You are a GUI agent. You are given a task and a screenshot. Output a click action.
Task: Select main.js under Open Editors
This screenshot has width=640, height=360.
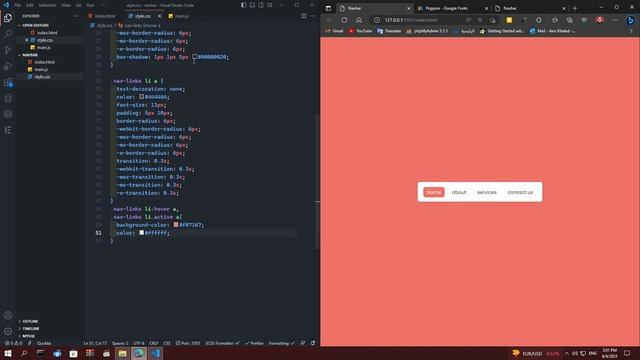[44, 47]
